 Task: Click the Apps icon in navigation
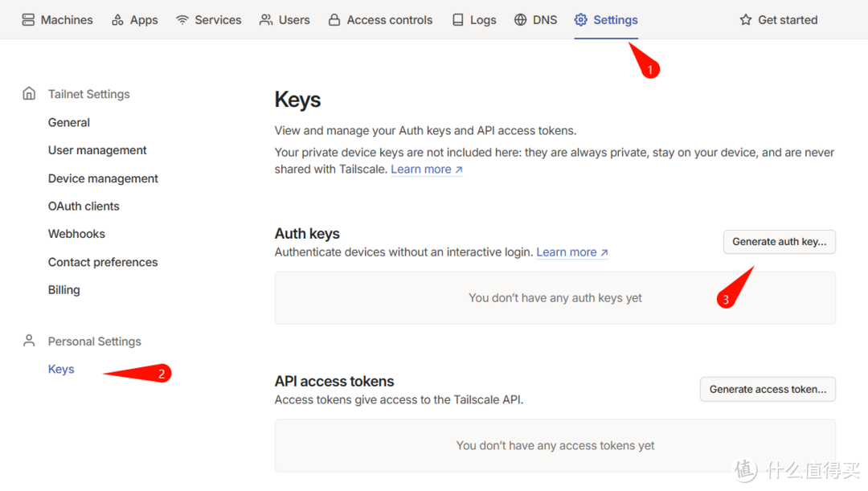click(117, 20)
